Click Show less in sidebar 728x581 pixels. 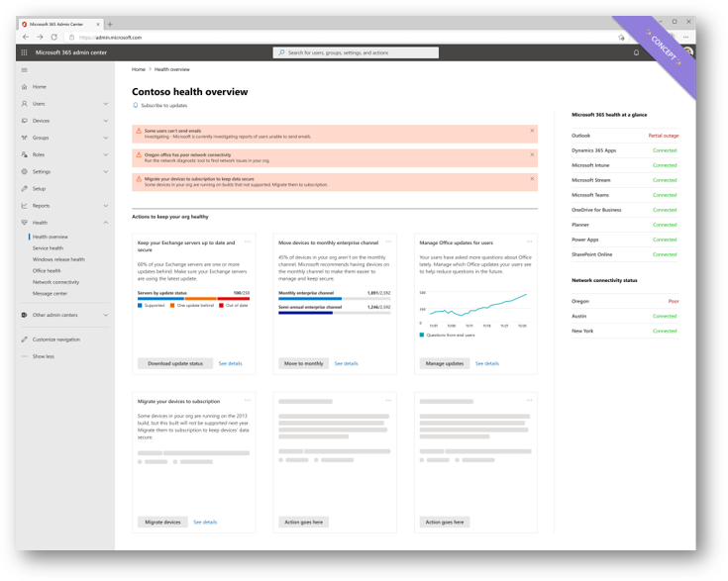pos(44,357)
